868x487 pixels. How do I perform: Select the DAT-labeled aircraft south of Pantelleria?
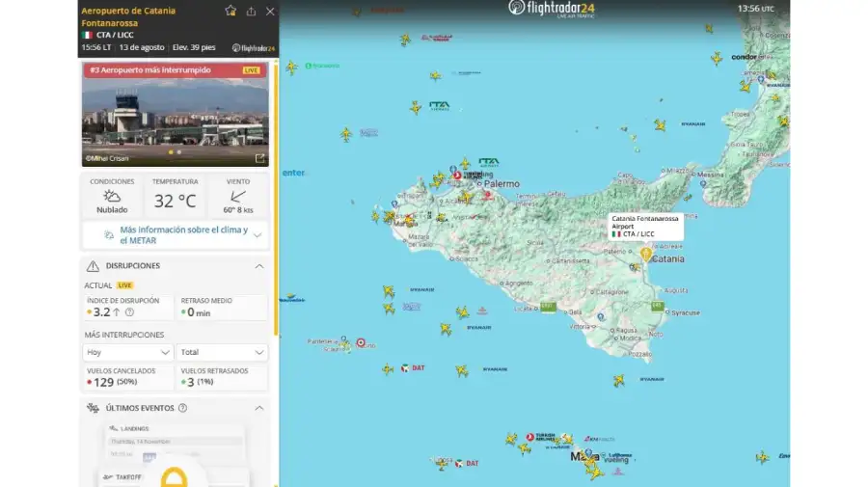388,369
